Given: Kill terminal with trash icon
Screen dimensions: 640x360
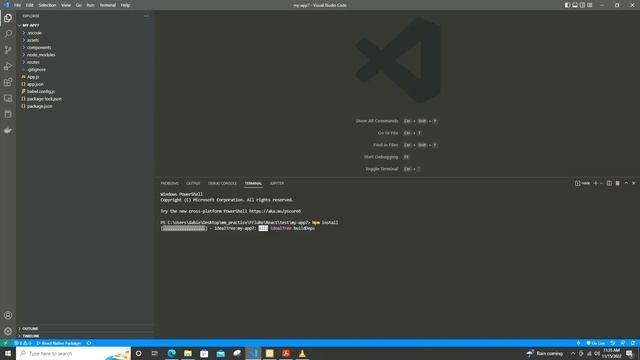Looking at the screenshot, I should point(618,184).
